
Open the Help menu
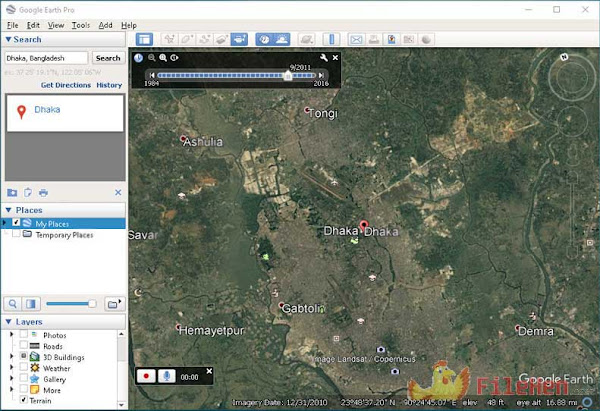pos(129,25)
